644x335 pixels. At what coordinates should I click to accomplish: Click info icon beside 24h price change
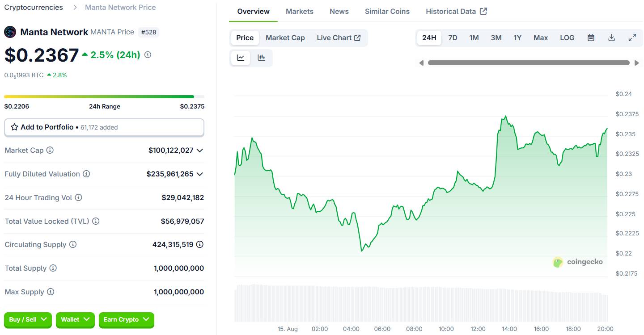tap(148, 54)
